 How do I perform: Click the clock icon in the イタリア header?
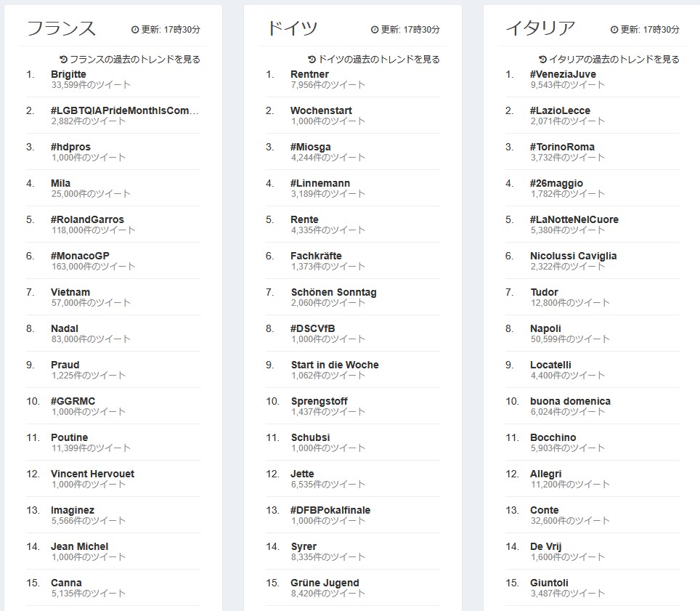614,30
